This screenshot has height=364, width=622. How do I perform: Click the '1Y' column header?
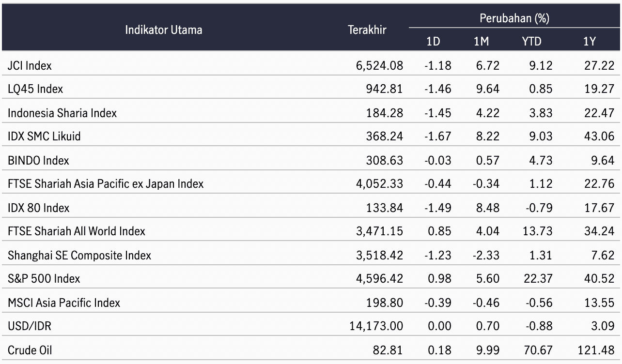click(x=589, y=42)
